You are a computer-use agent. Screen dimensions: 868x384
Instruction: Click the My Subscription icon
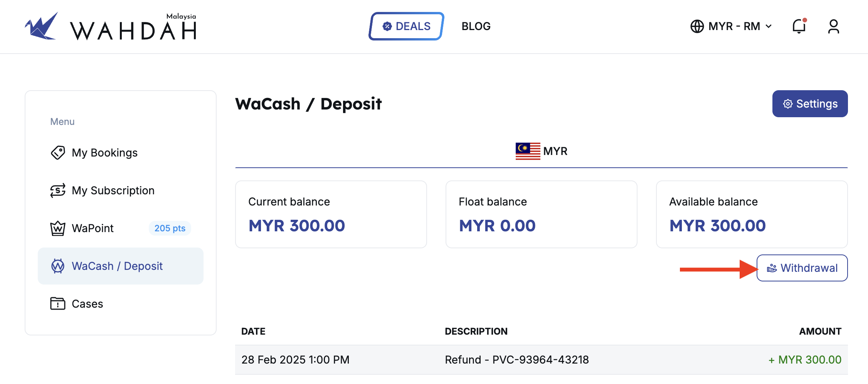58,190
